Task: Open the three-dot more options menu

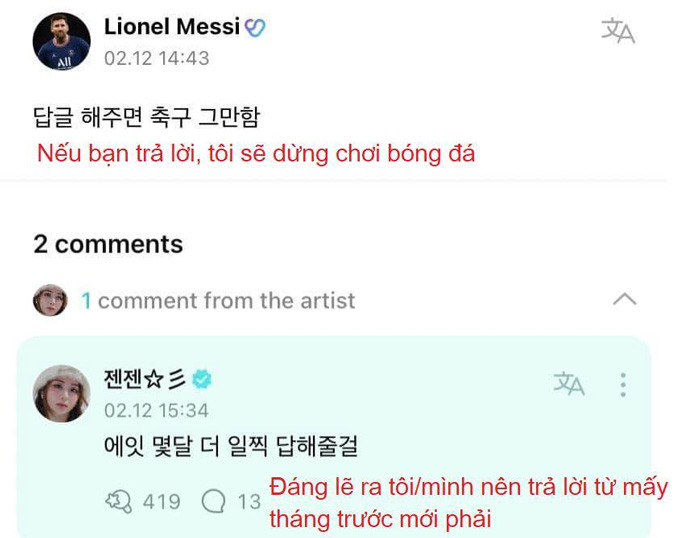Action: [623, 384]
